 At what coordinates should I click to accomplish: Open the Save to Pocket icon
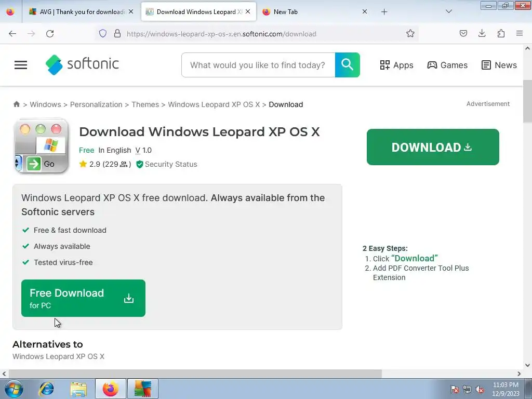pyautogui.click(x=463, y=34)
